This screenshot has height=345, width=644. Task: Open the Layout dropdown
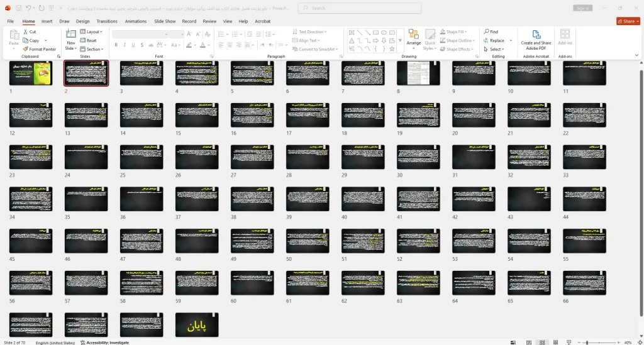(x=91, y=31)
